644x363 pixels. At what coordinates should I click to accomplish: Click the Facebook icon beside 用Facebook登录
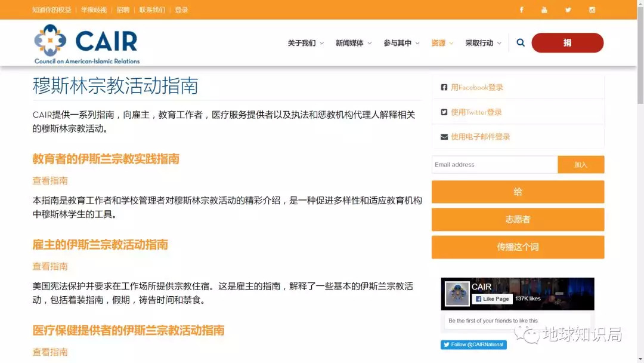[x=444, y=87]
